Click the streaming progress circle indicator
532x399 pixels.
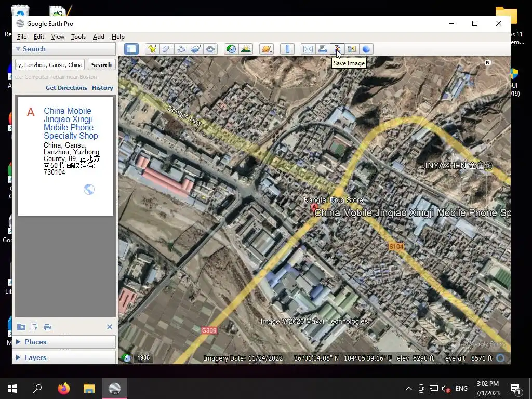click(x=500, y=358)
